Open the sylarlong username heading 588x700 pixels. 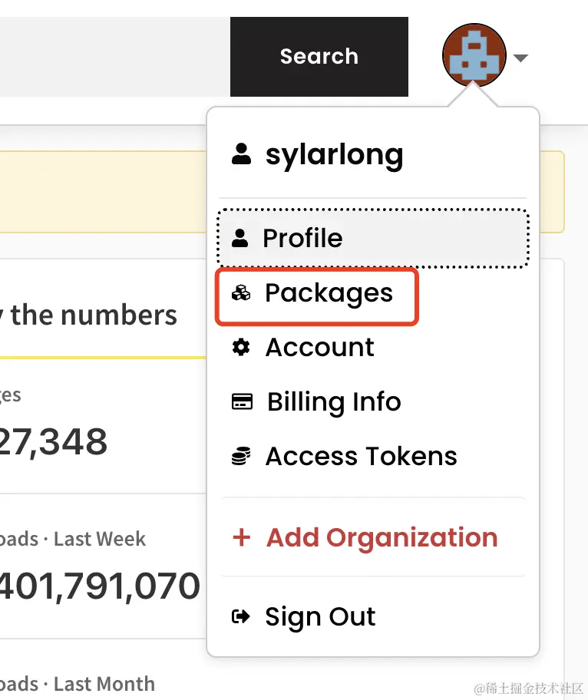point(335,155)
